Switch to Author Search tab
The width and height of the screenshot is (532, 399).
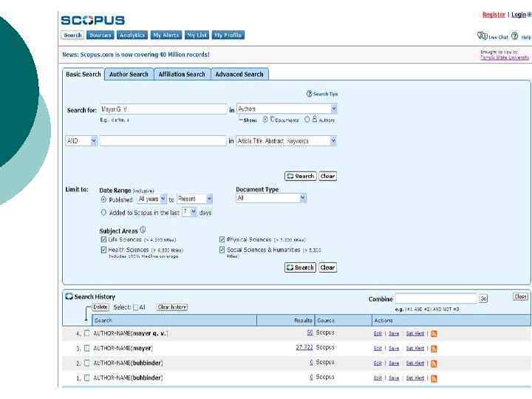point(129,75)
